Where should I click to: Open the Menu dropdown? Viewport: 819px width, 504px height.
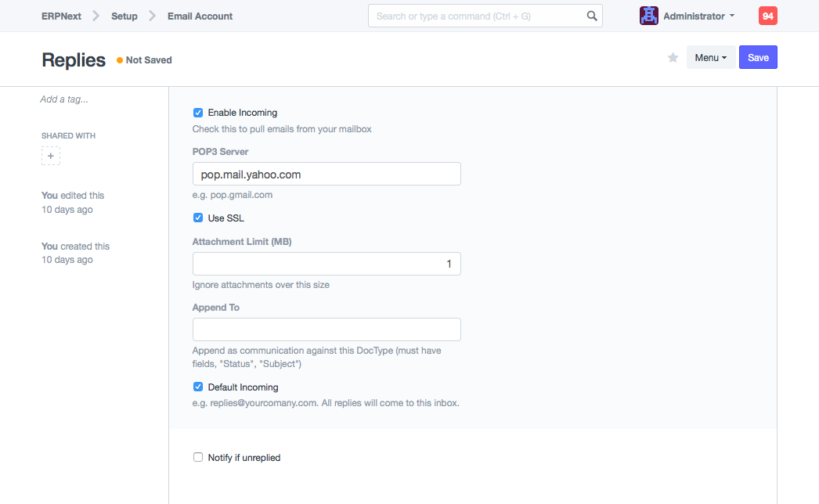pyautogui.click(x=710, y=58)
